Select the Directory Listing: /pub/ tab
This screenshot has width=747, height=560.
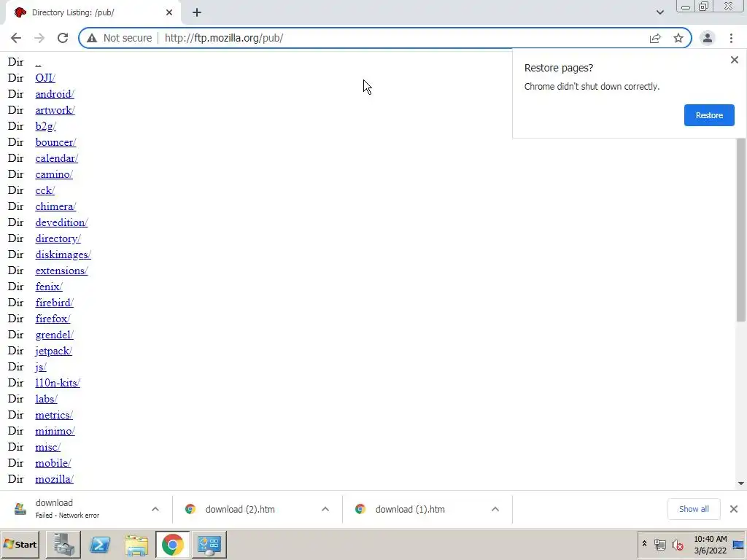(x=93, y=12)
